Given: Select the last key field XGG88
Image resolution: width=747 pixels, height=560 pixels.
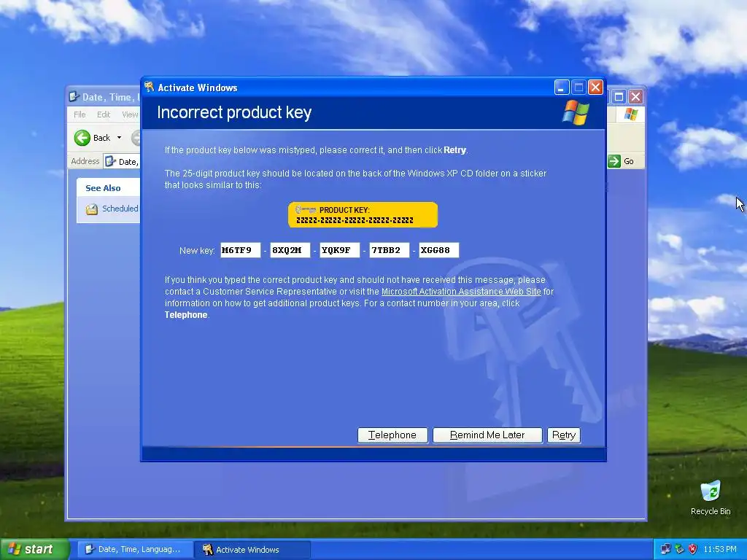Looking at the screenshot, I should 438,250.
